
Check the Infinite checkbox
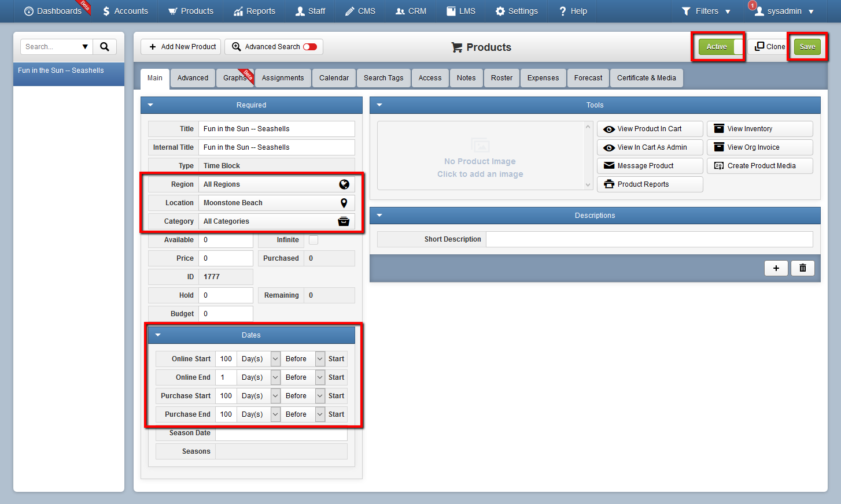313,240
